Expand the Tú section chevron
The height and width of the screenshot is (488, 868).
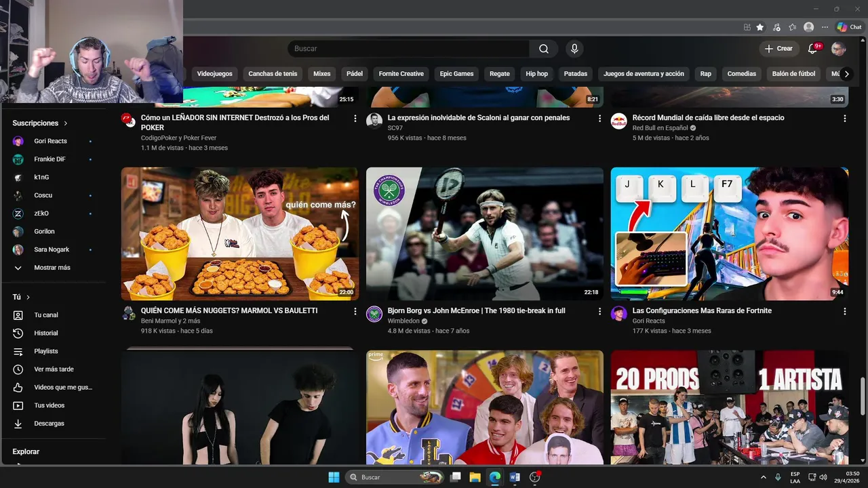(x=28, y=298)
